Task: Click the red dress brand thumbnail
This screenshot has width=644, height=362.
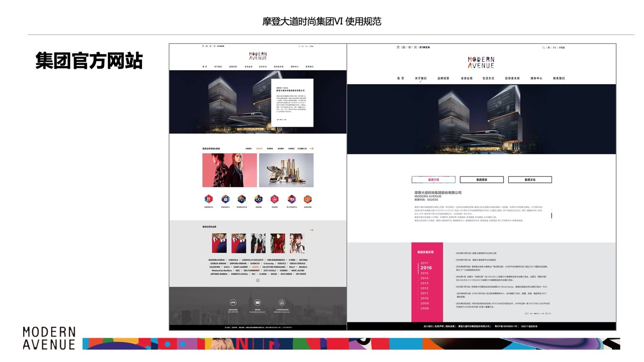Action: tap(278, 243)
